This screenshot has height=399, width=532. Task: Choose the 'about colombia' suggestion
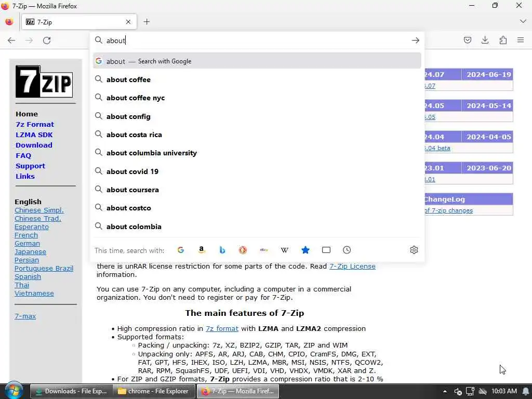[257, 227]
